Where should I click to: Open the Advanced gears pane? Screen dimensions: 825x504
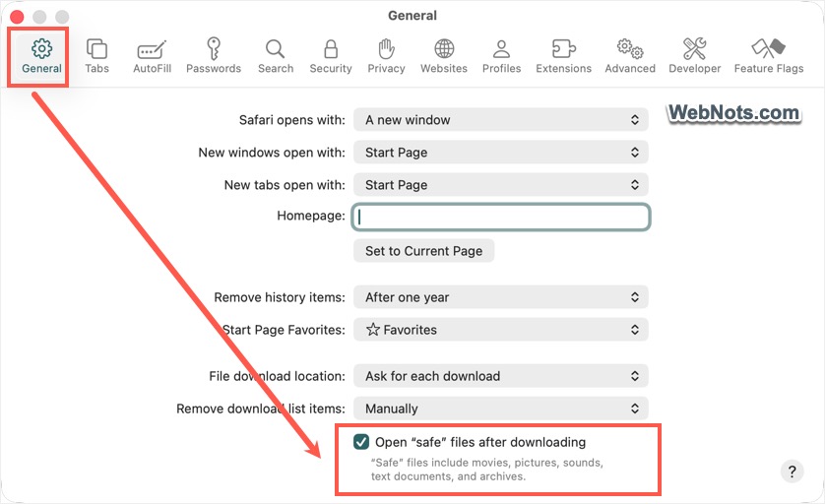point(630,56)
